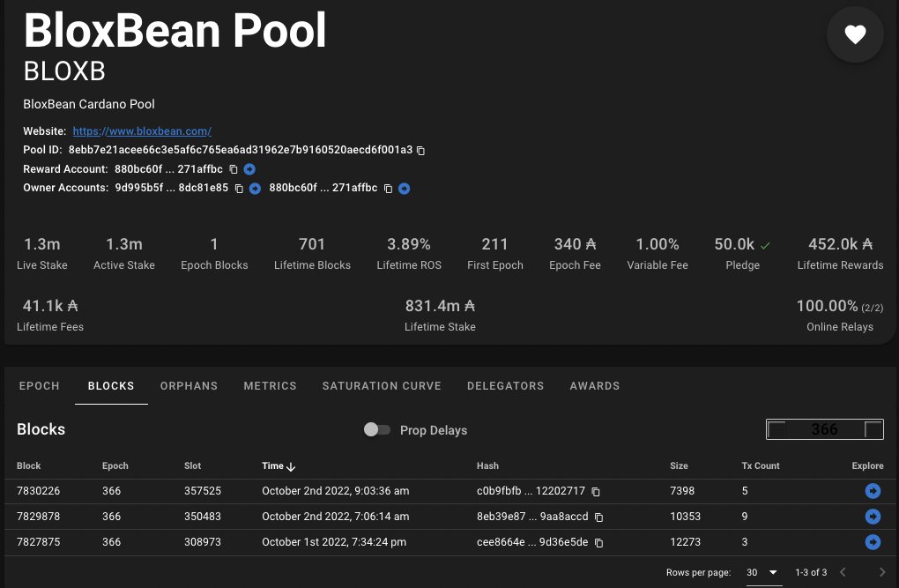The image size is (899, 588).
Task: Click the 50.0k Pledge value
Action: click(734, 244)
